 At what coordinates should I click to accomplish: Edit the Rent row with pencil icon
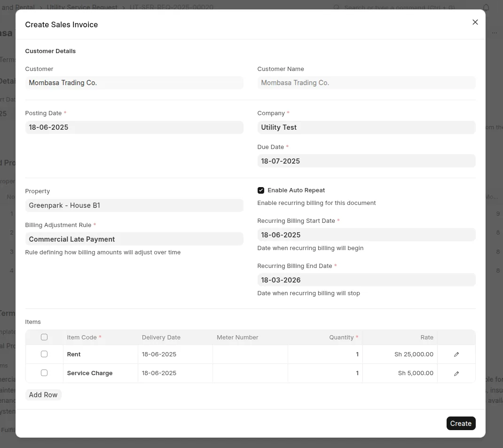coord(456,354)
